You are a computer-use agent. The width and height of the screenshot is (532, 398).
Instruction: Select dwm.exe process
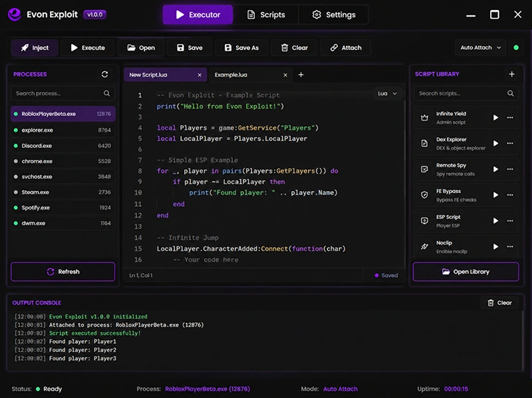coord(63,223)
